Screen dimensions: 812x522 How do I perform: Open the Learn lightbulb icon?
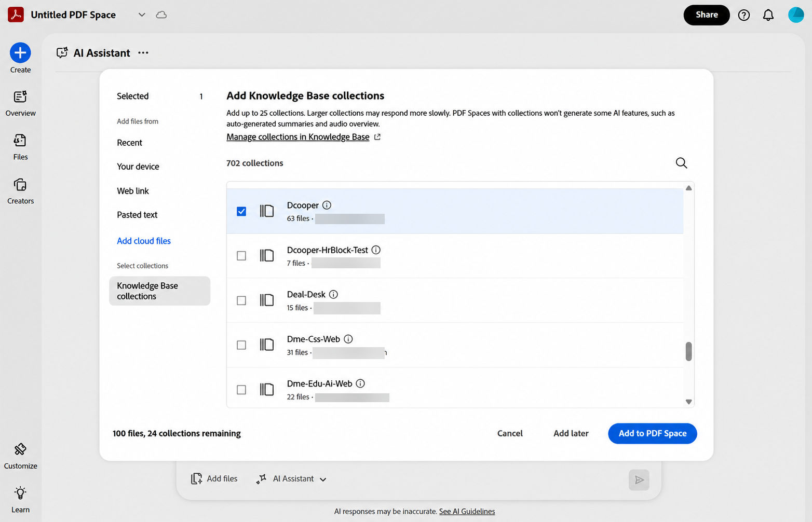(20, 493)
